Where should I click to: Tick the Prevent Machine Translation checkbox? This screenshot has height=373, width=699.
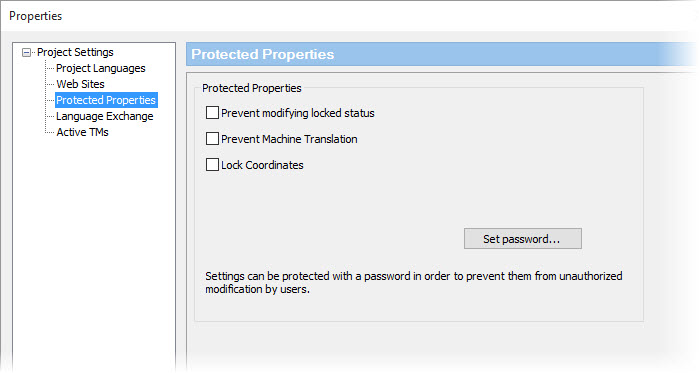[212, 139]
